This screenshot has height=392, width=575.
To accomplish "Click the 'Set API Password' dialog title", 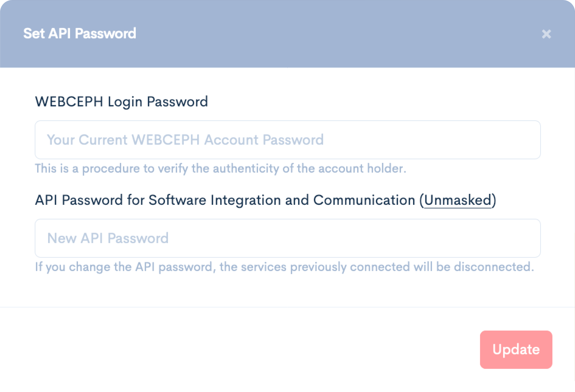I will (80, 33).
